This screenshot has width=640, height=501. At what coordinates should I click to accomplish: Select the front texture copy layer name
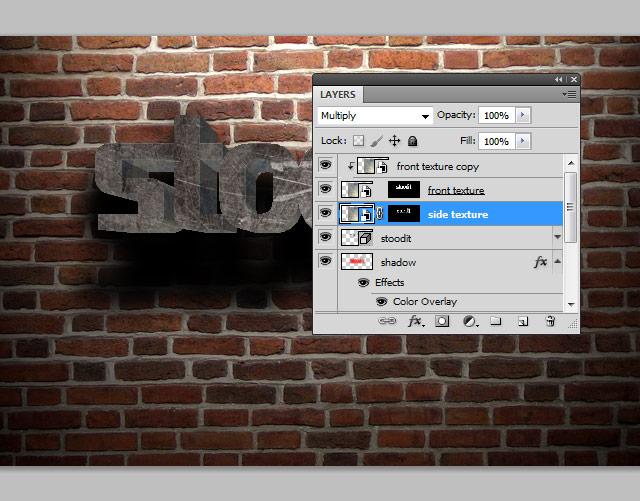pos(438,167)
